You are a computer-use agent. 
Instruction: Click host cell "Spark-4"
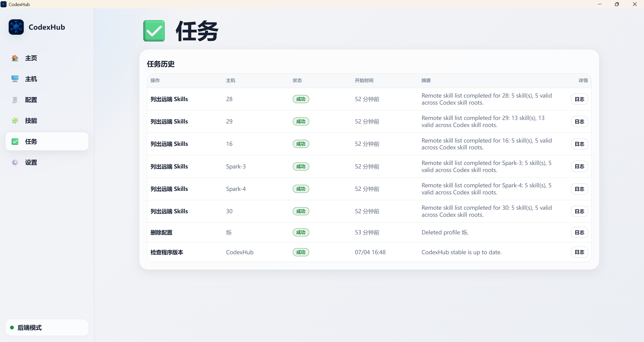[236, 189]
